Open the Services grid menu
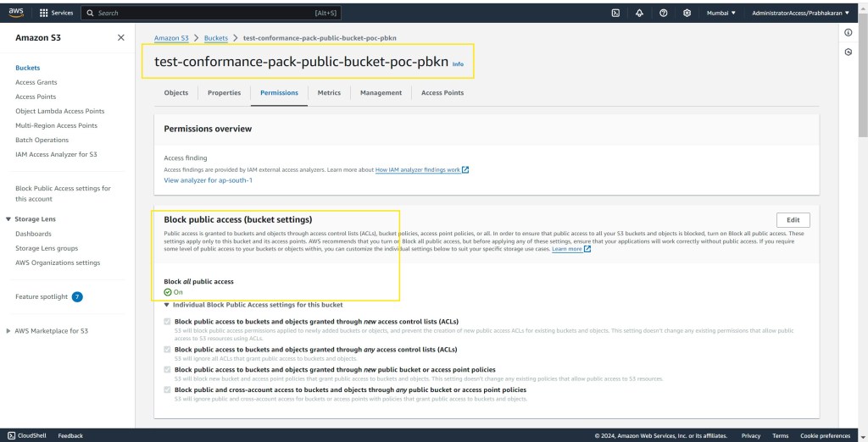 (43, 13)
